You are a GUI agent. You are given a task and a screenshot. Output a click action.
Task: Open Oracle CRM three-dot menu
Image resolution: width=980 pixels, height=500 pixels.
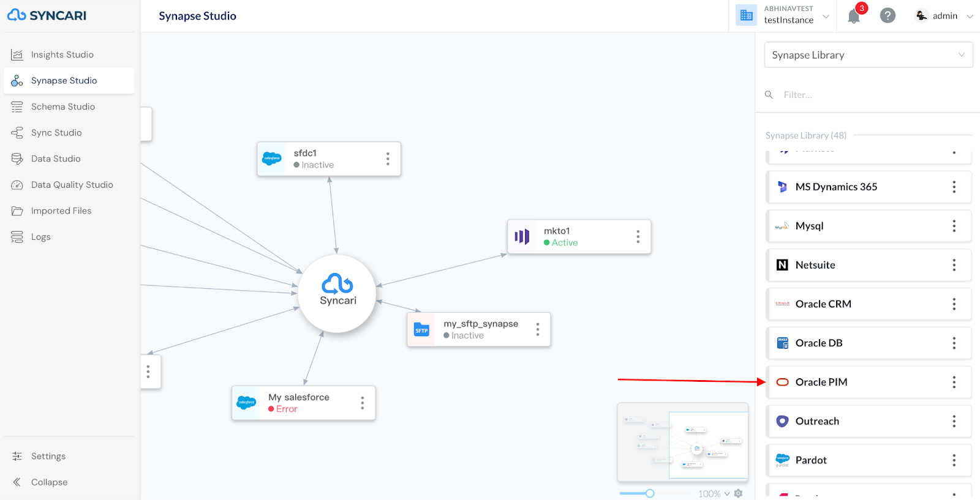(954, 304)
